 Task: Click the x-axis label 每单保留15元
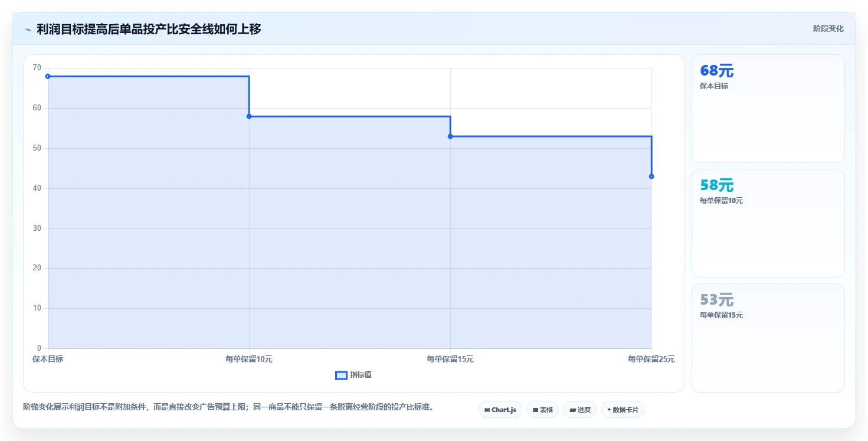click(x=450, y=359)
